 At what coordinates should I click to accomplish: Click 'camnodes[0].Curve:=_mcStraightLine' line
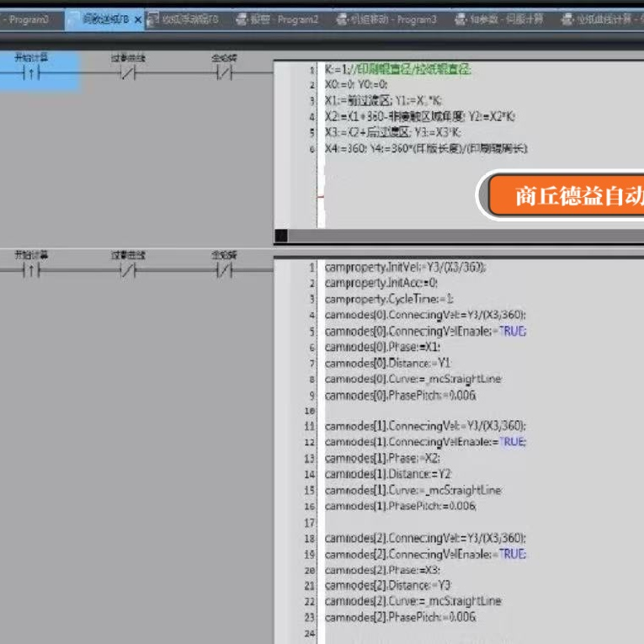413,379
